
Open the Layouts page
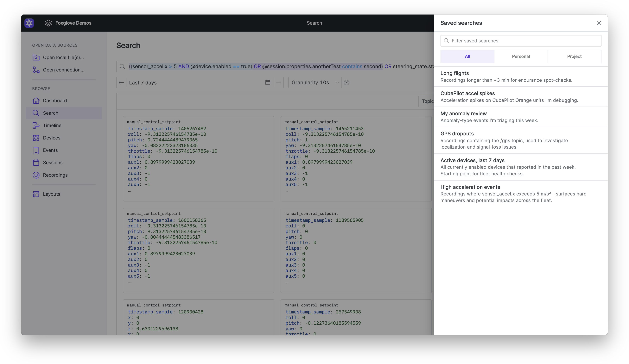pos(64,194)
